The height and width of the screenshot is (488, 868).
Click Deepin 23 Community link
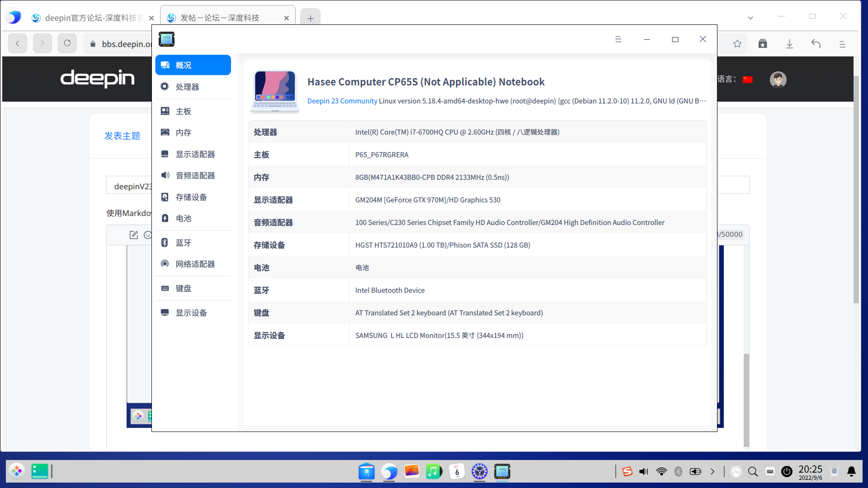click(342, 101)
